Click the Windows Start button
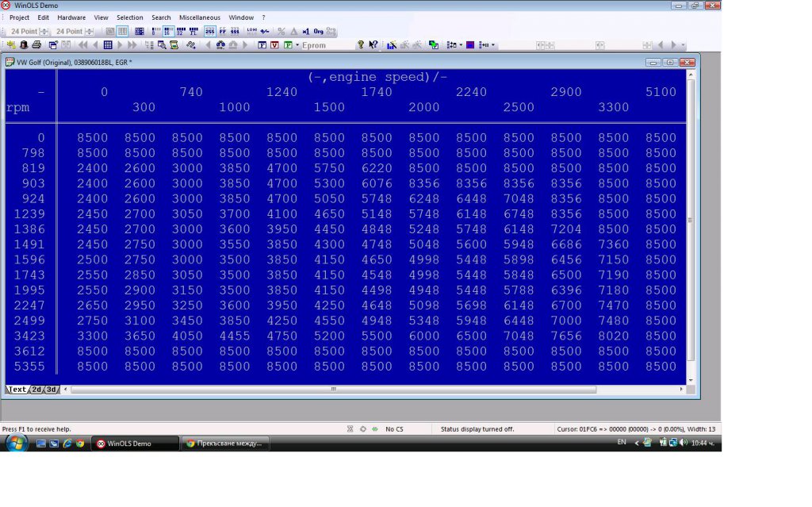 [x=16, y=443]
